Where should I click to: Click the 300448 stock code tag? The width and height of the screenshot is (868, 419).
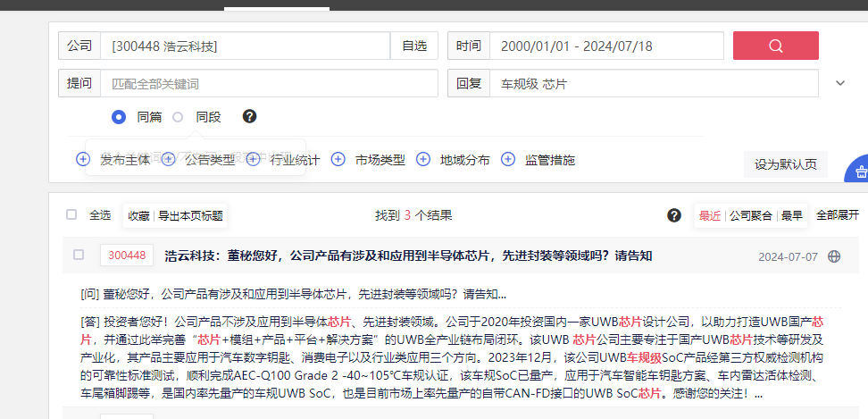(x=127, y=256)
